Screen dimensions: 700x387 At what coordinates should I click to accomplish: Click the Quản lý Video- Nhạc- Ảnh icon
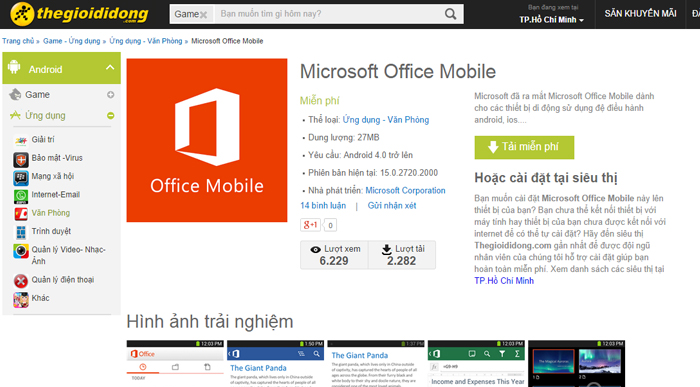[x=21, y=251]
